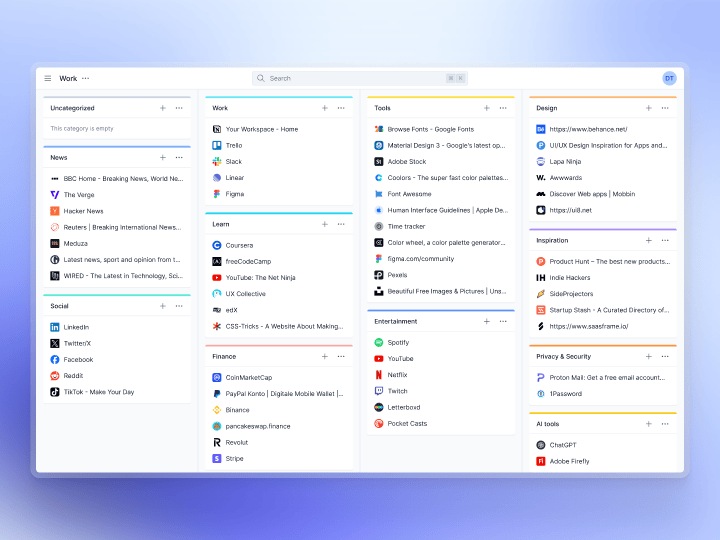Open Design category options menu
Screen dimensions: 720x540
click(665, 108)
